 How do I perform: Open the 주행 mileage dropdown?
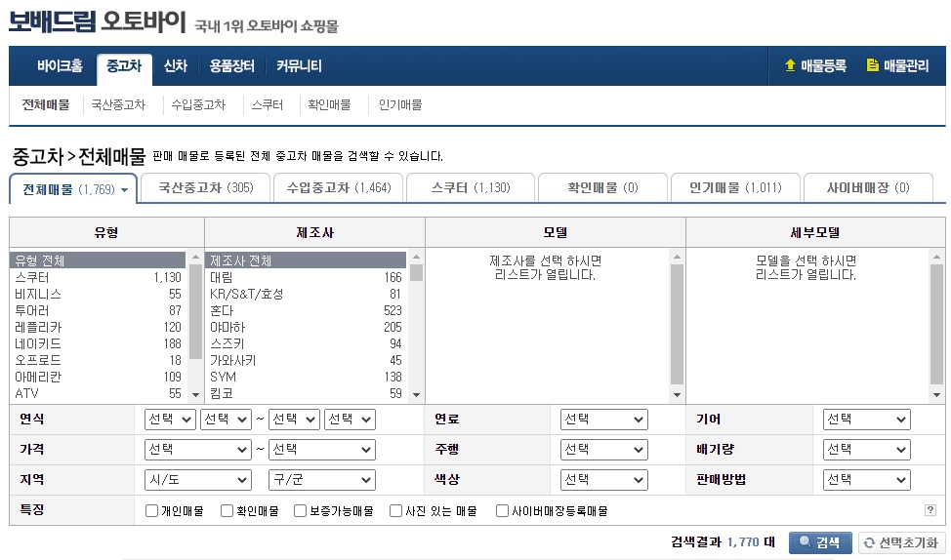[604, 450]
